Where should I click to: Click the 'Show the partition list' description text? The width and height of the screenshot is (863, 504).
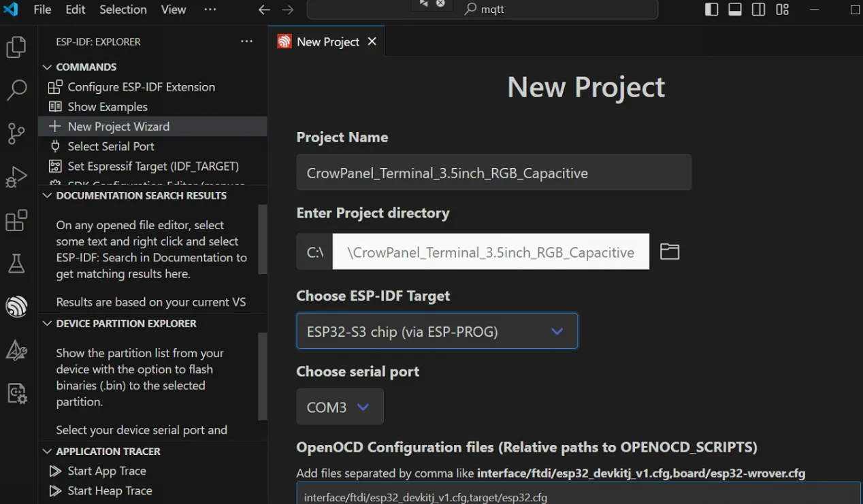coord(140,377)
